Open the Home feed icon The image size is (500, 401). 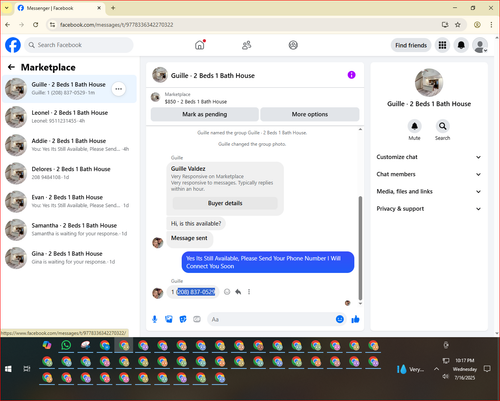tap(200, 45)
